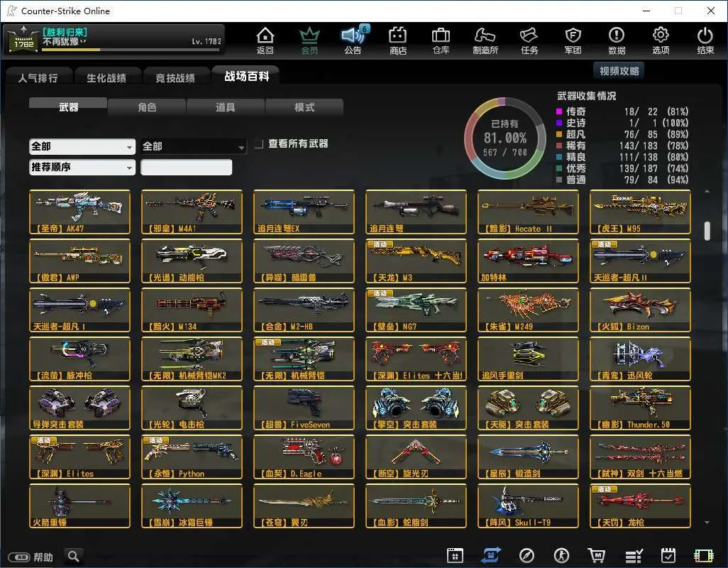
Task: Click the 已持有 81.00% collection ring
Action: pos(505,138)
